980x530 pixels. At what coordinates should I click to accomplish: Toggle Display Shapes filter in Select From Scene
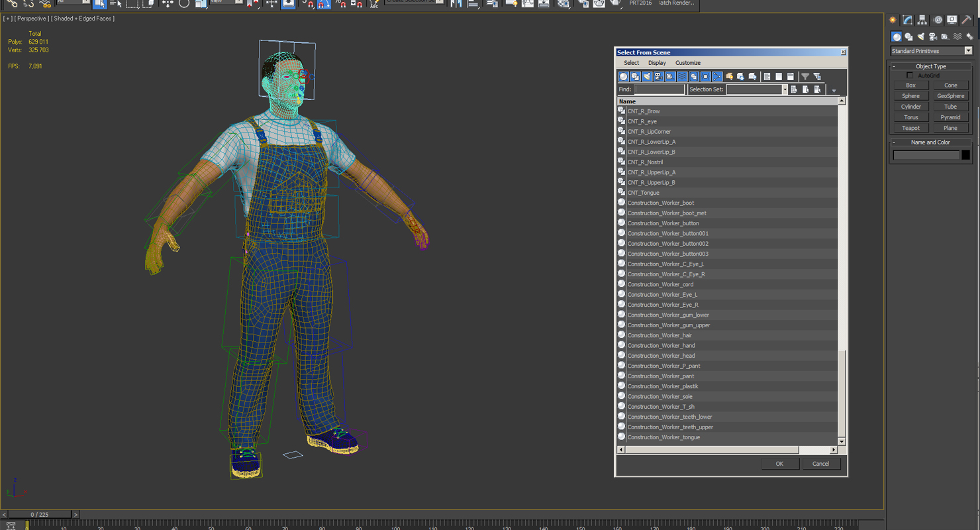[635, 77]
